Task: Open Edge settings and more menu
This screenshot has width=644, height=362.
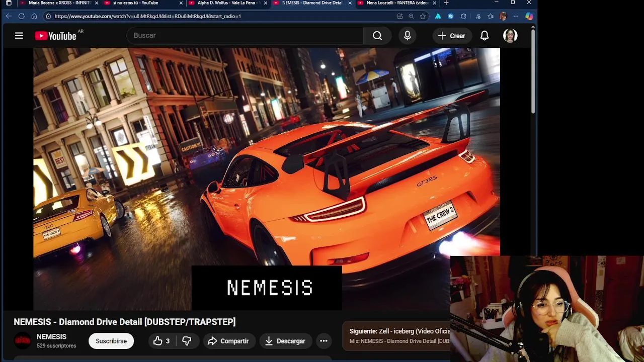Action: [x=516, y=16]
